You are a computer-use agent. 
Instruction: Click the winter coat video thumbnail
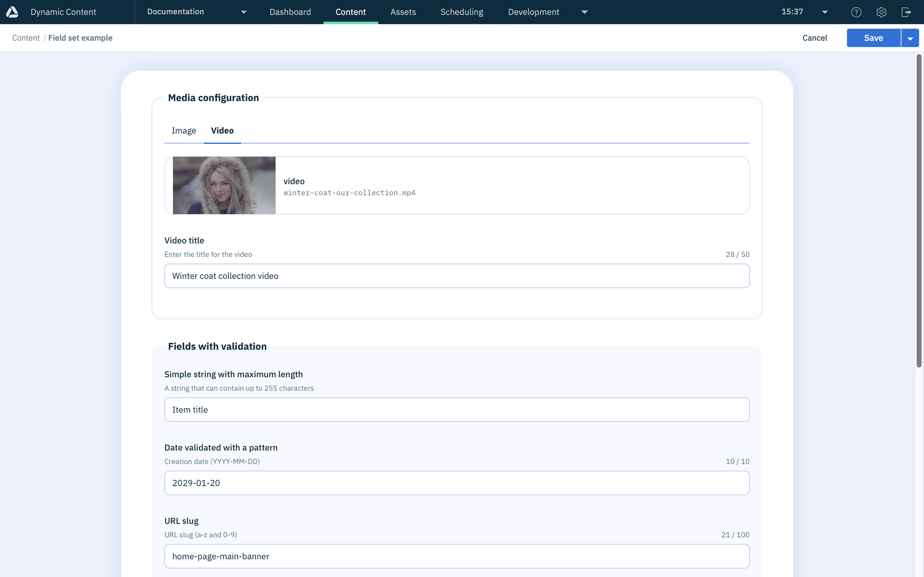click(x=224, y=185)
